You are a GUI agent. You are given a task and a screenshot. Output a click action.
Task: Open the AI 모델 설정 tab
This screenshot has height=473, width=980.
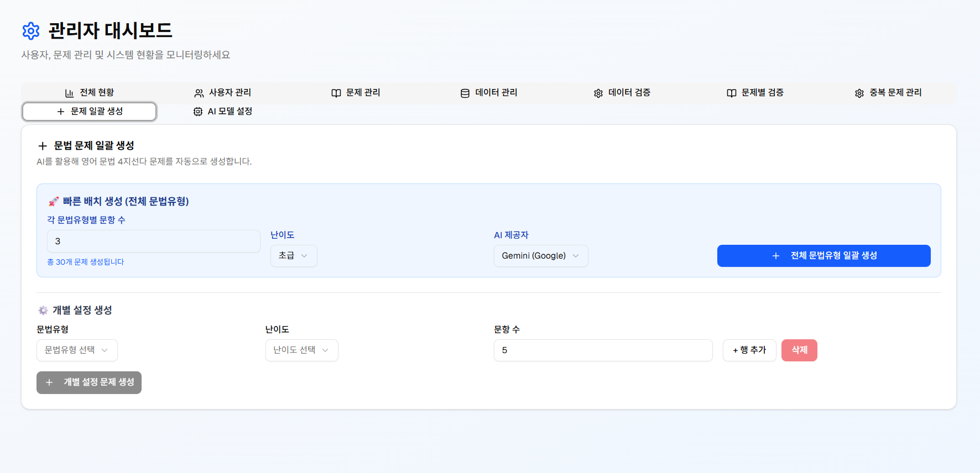[x=222, y=112]
